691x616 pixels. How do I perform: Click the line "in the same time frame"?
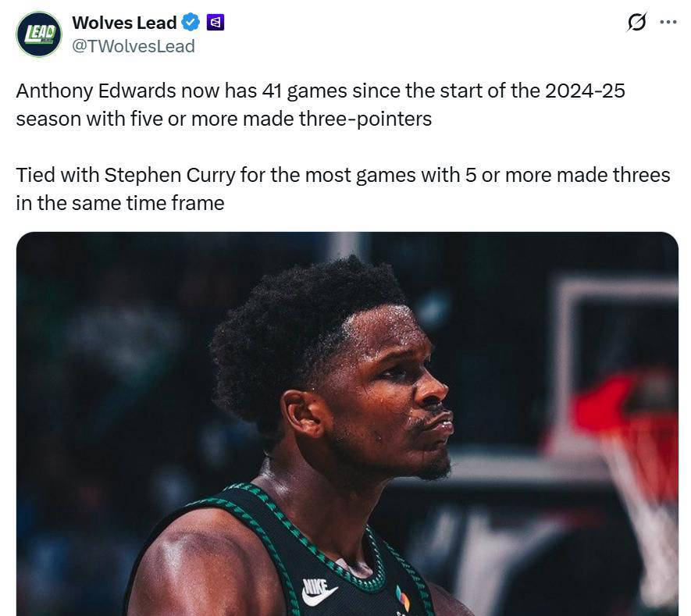tap(120, 204)
